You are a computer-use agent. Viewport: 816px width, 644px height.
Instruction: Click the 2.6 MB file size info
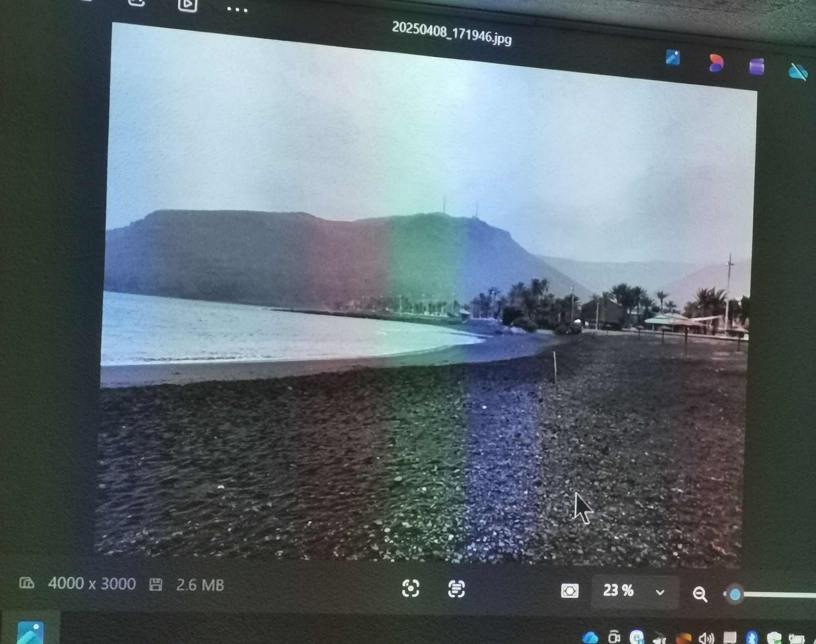(200, 585)
